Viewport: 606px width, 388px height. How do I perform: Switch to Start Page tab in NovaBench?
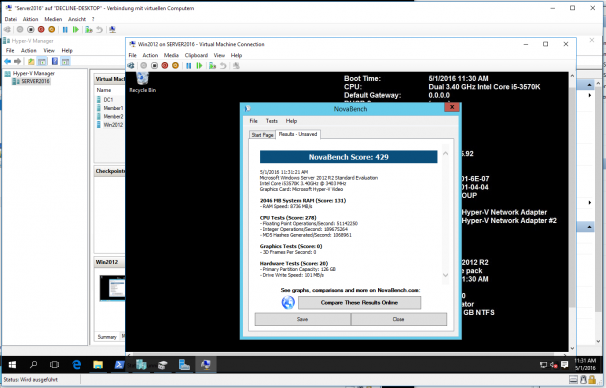[x=262, y=135]
